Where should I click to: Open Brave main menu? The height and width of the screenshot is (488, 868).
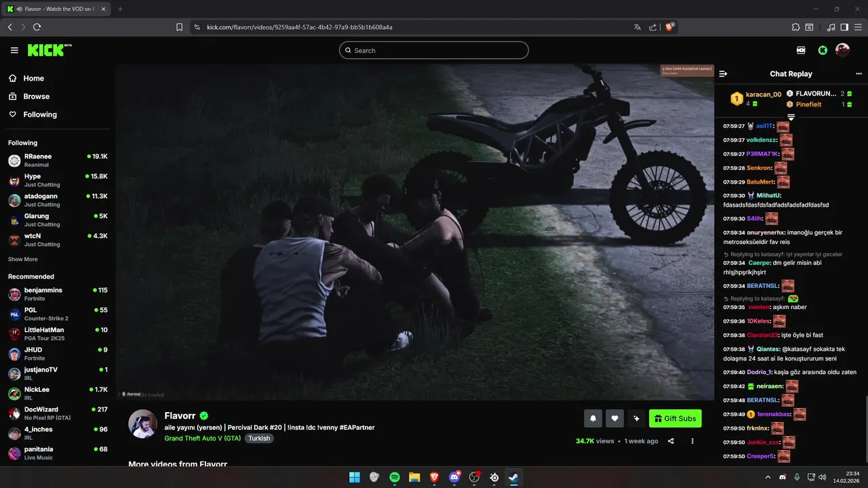point(858,27)
